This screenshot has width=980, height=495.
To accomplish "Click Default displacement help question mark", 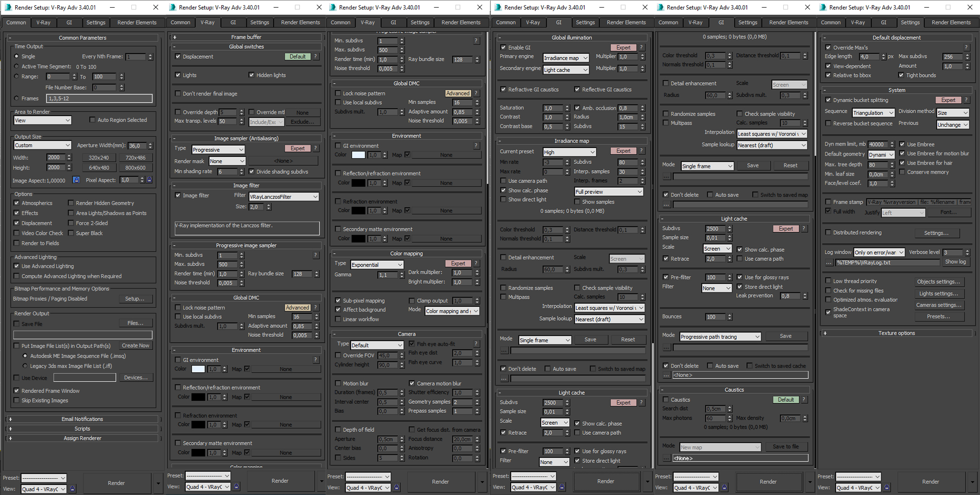I will pos(967,47).
